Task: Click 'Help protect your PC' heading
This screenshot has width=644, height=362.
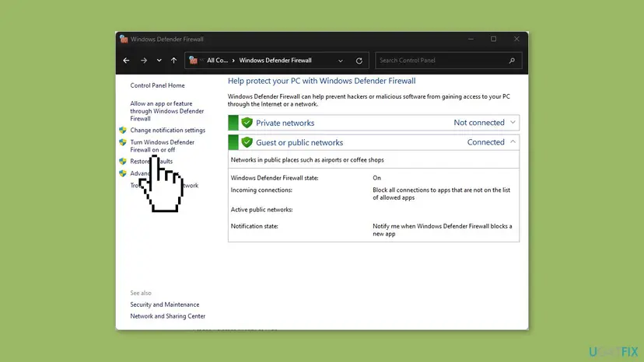Action: pyautogui.click(x=321, y=81)
